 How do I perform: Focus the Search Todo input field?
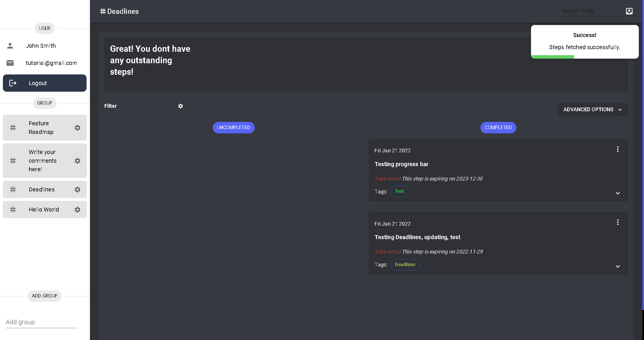tap(591, 11)
